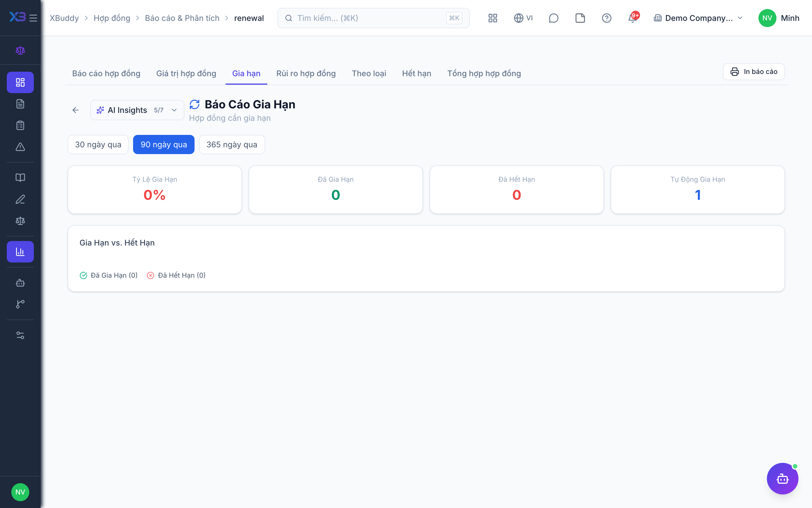Toggle Đã Hết Hạn (0) legend item
The image size is (812, 508).
[176, 275]
